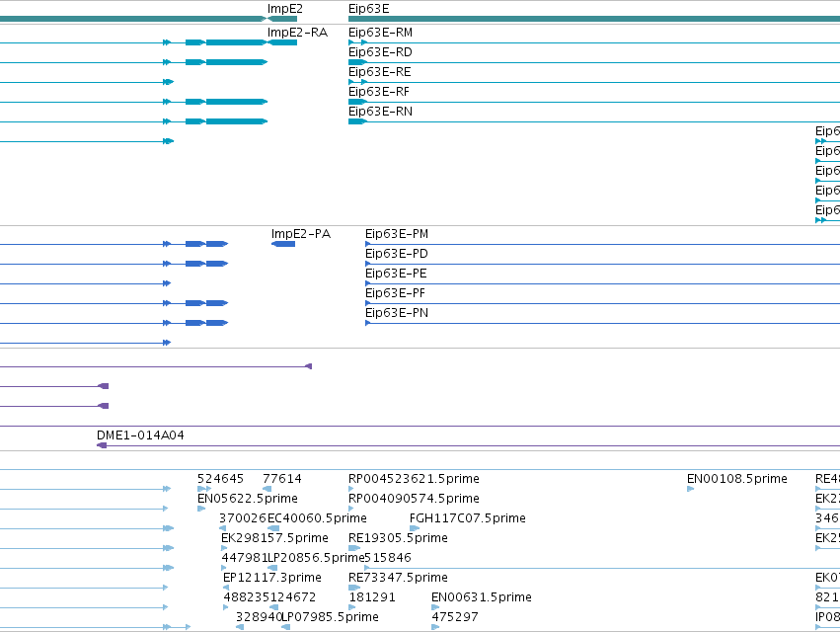
Task: Choose the RP004090574.5prime EST label
Action: (x=415, y=499)
